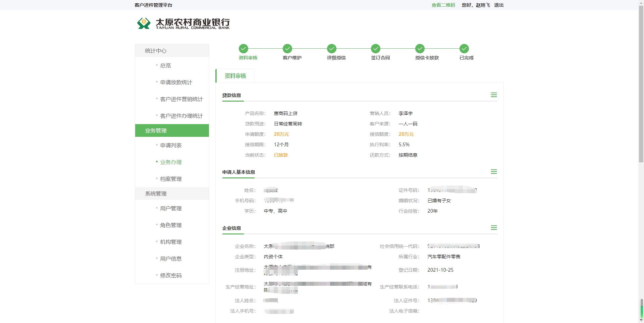
Task: Click the loan purpose value 日常经营周转
Action: coord(288,124)
